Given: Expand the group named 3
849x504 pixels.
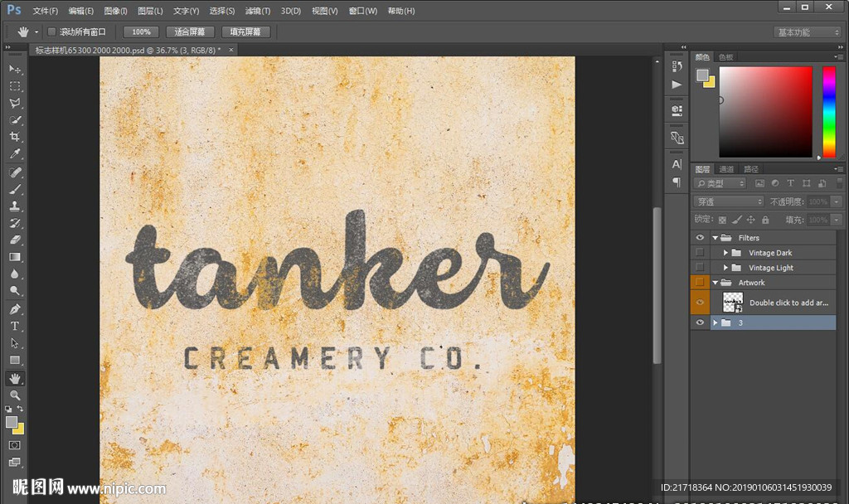Looking at the screenshot, I should coord(716,322).
